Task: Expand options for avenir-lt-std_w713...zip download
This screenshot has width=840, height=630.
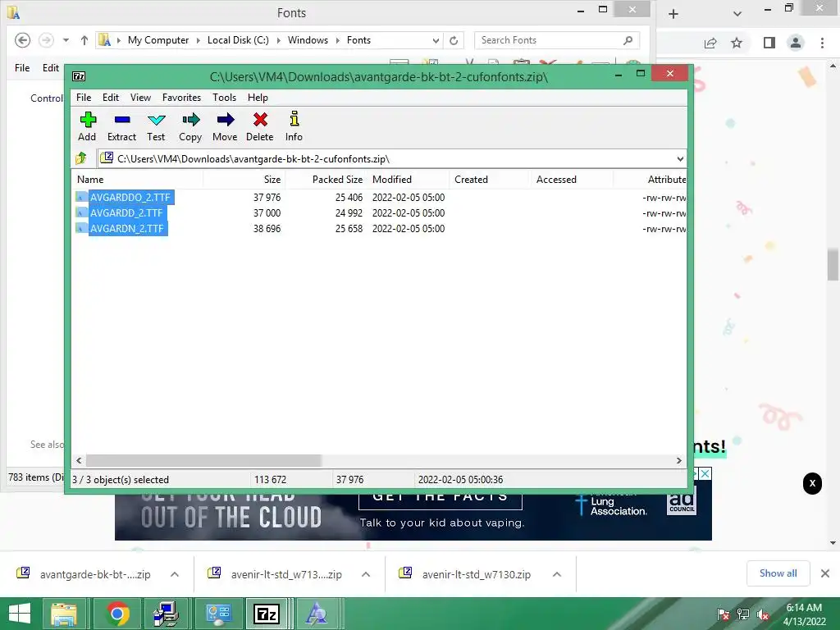Action: point(366,574)
